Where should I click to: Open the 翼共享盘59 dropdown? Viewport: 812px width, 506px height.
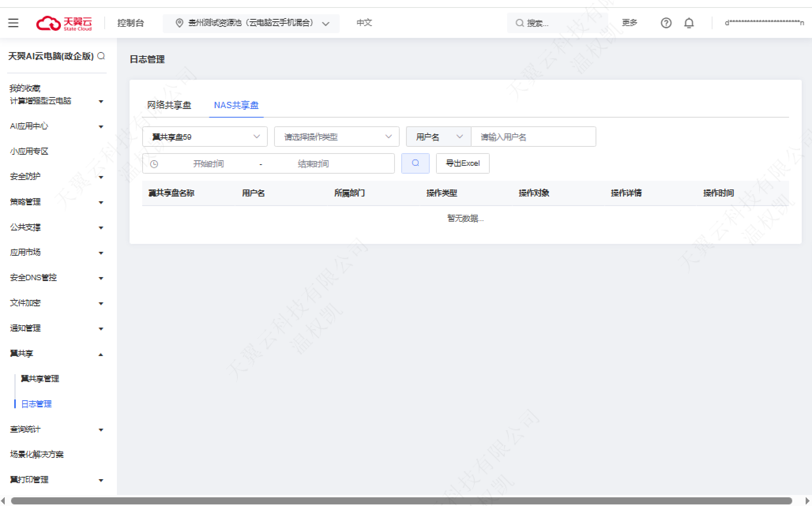[205, 137]
